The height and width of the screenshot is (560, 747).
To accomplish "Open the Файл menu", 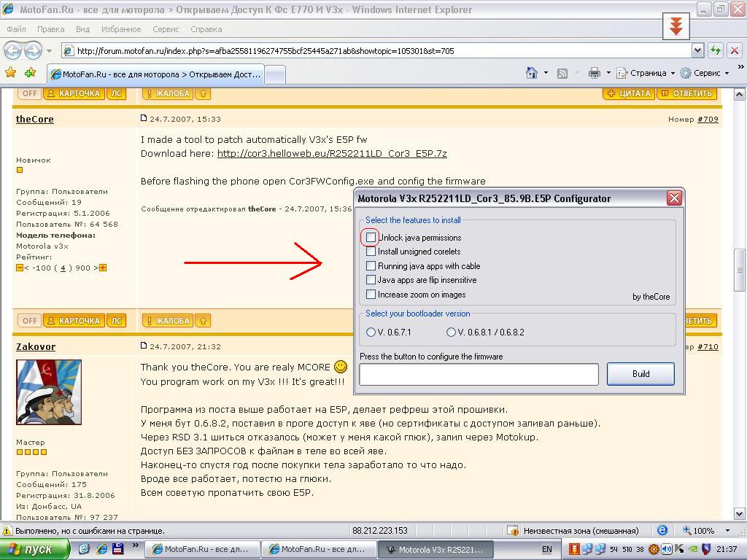I will pyautogui.click(x=16, y=29).
